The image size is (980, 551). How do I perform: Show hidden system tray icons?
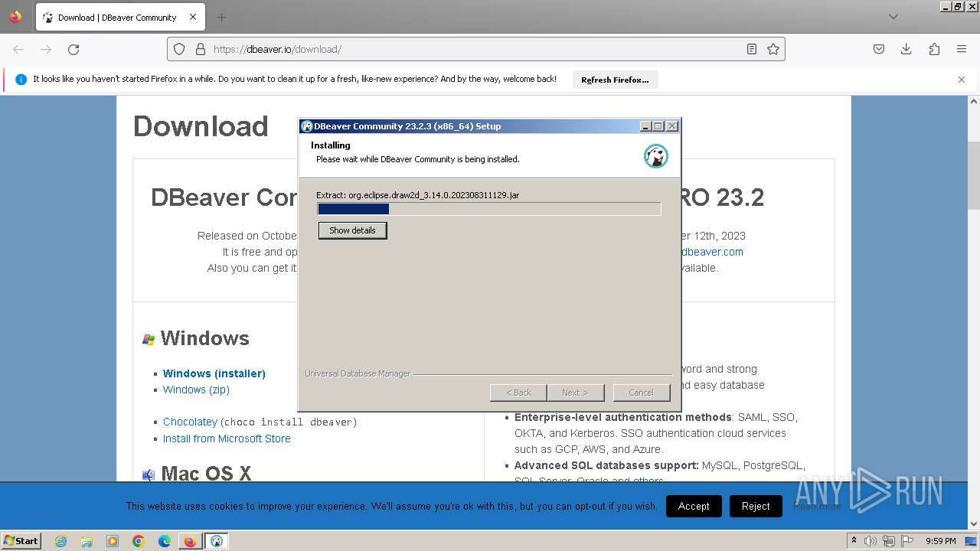tap(854, 541)
